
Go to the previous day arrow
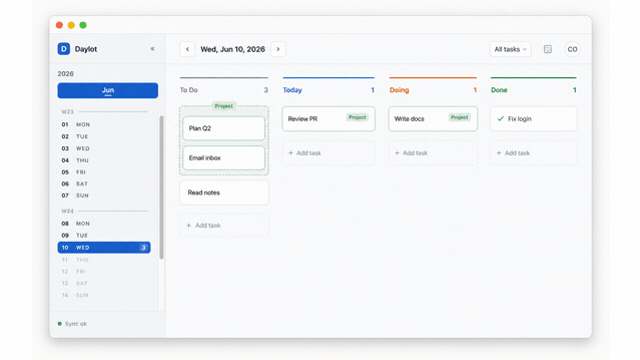[187, 49]
